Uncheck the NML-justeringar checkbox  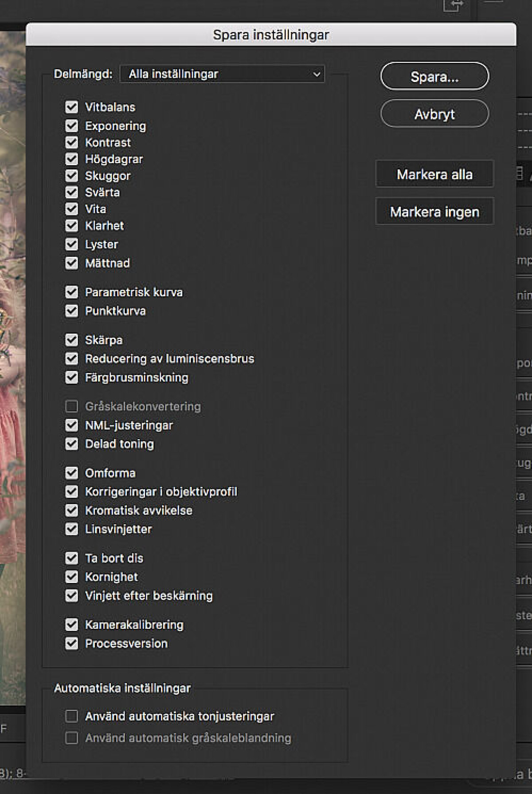coord(71,425)
